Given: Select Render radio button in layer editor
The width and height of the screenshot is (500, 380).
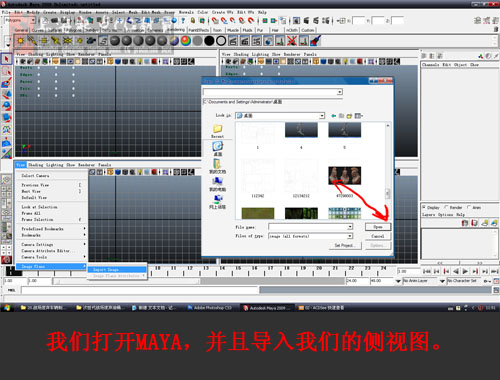Looking at the screenshot, I should [446, 207].
